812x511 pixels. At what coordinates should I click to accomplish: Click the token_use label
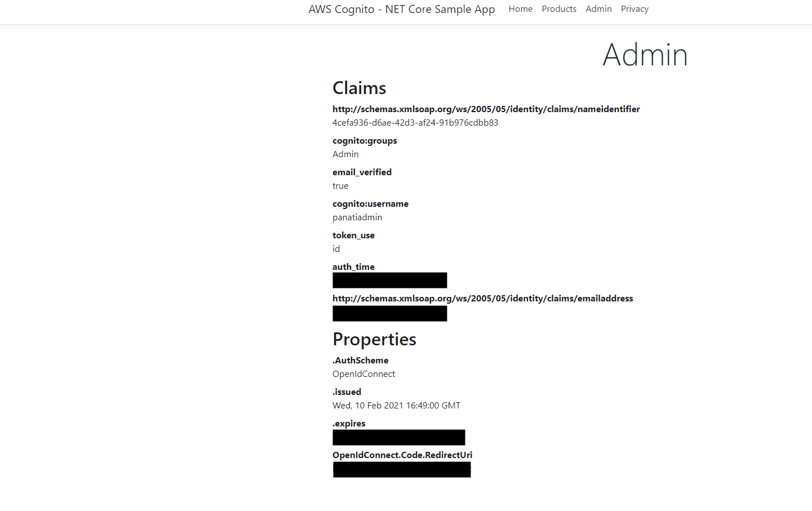(353, 235)
